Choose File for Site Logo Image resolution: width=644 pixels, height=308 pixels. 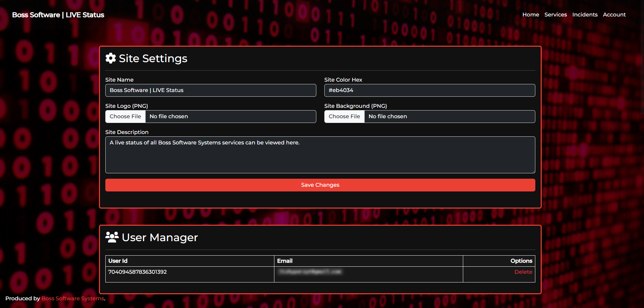125,117
